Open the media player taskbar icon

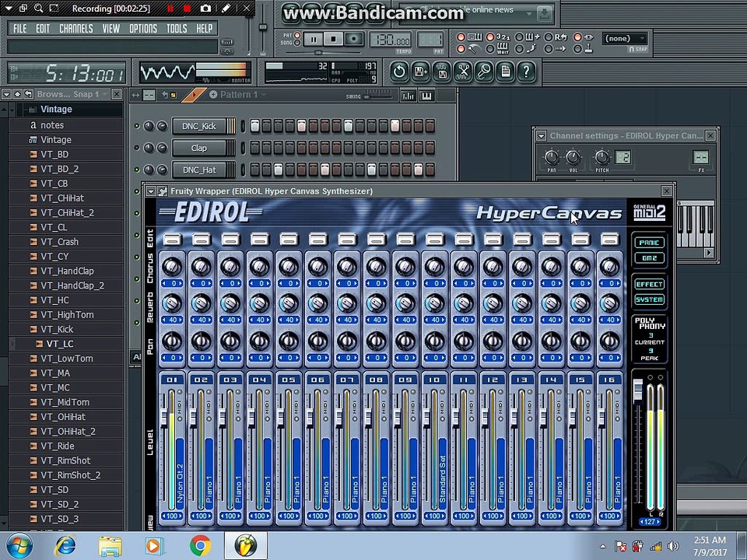coord(155,546)
